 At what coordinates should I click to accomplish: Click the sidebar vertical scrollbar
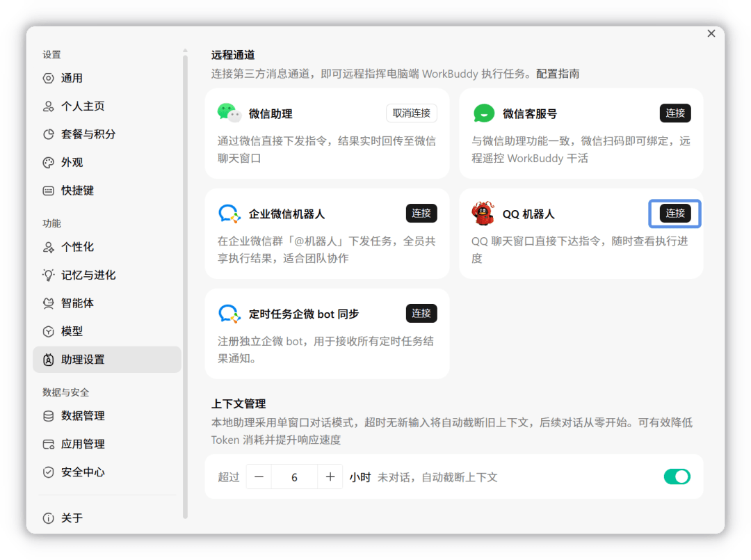click(186, 286)
